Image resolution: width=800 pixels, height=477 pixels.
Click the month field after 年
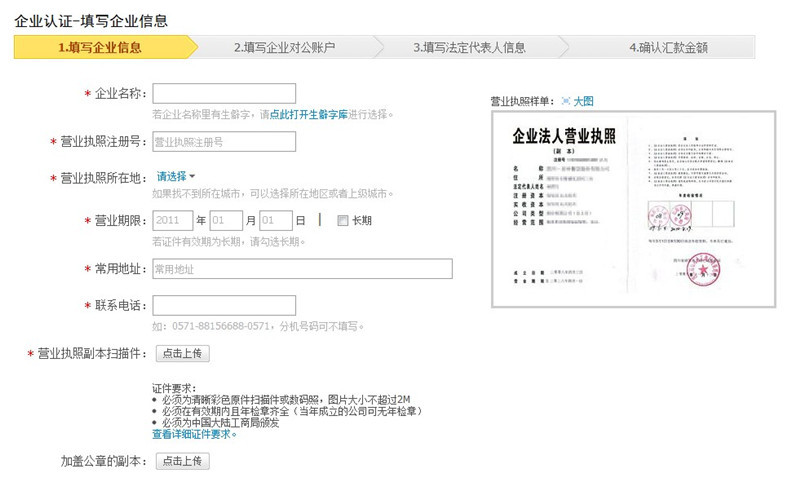pyautogui.click(x=226, y=220)
